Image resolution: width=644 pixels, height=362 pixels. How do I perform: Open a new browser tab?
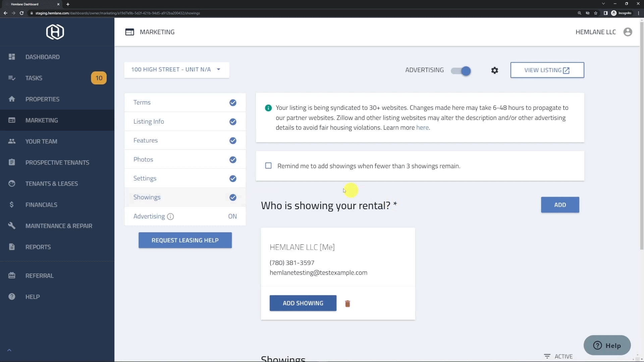coord(68,4)
